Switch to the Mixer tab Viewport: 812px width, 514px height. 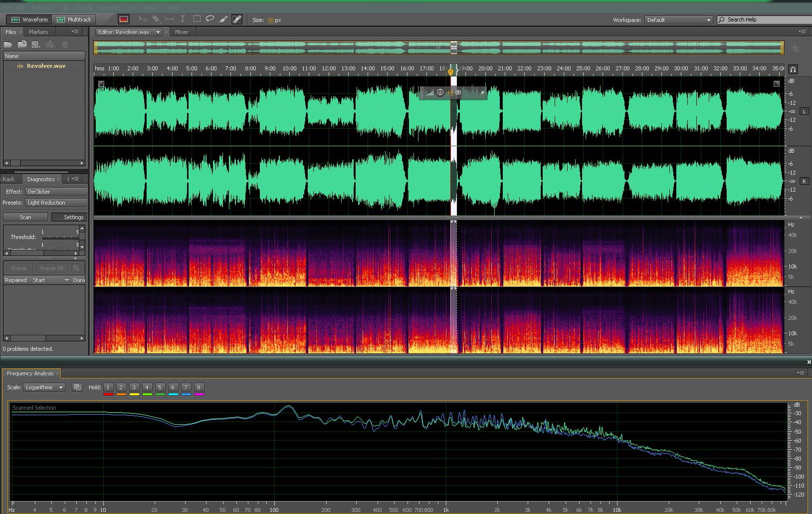tap(182, 32)
